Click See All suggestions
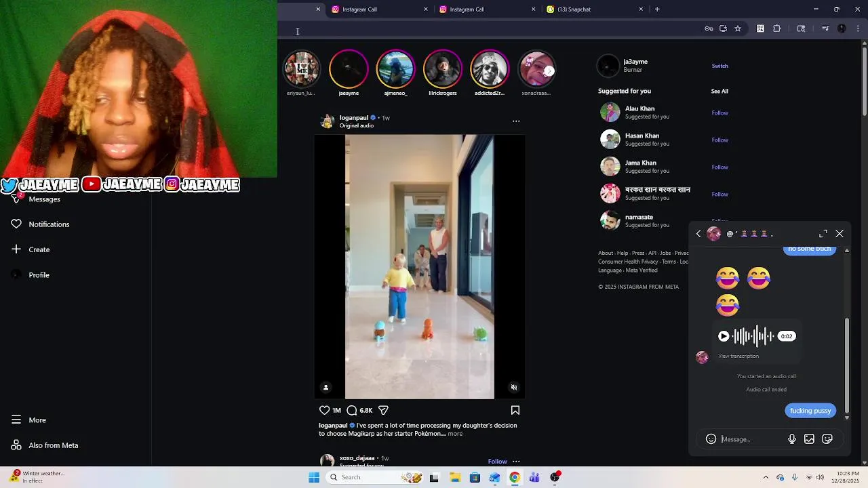 [719, 91]
